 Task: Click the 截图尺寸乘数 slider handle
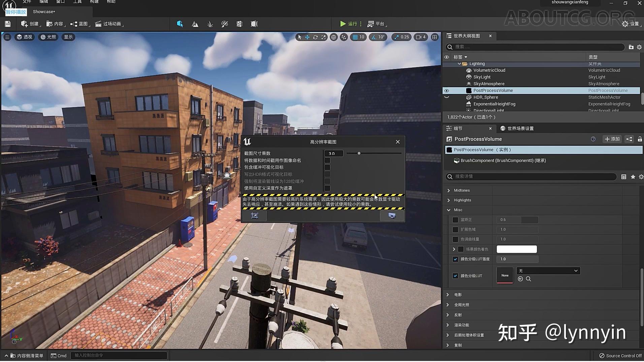point(359,153)
